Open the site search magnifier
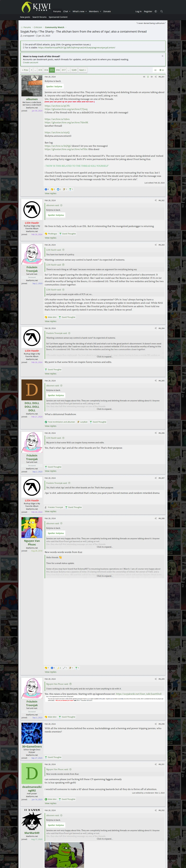 (x=161, y=11)
